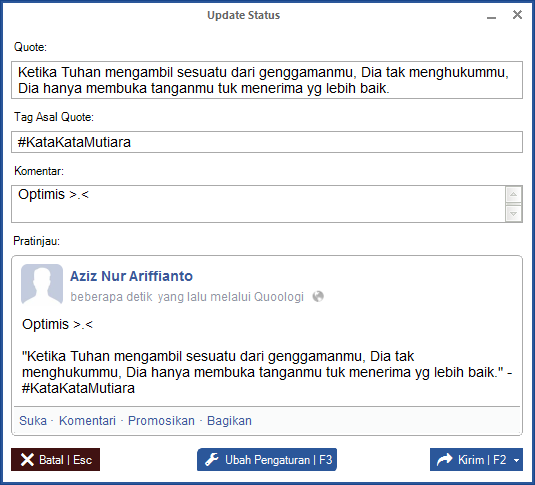
Task: Open the Kirim button dropdown arrow
Action: (517, 460)
